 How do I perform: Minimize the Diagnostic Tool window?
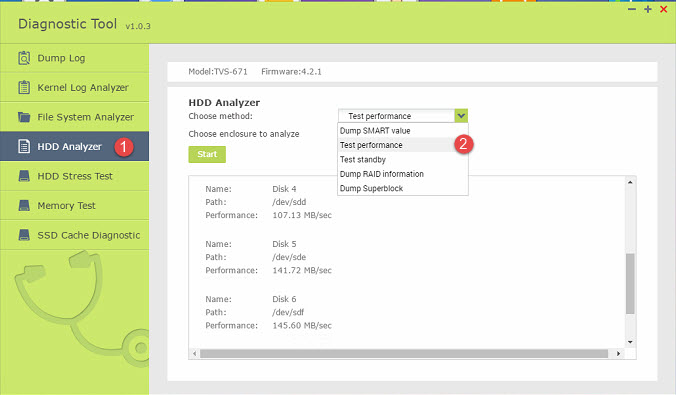(632, 9)
